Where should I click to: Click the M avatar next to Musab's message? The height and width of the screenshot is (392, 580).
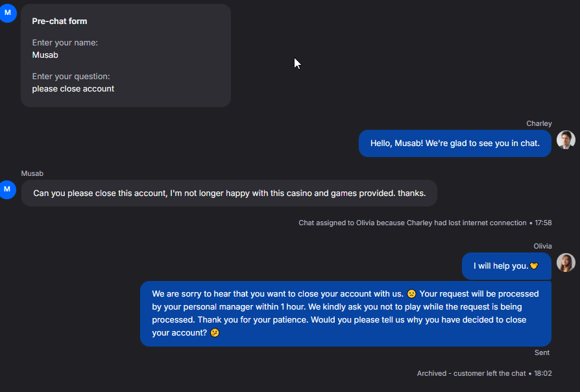click(x=8, y=190)
